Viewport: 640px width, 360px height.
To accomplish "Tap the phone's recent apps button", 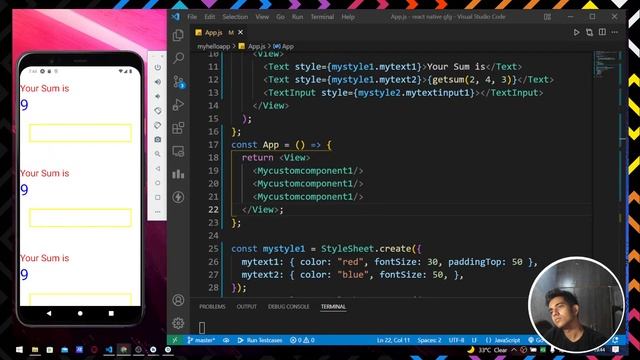I will pyautogui.click(x=111, y=313).
